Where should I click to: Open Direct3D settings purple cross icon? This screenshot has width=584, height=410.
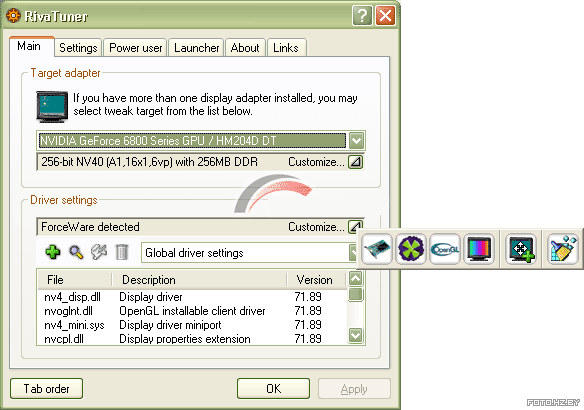(x=411, y=249)
